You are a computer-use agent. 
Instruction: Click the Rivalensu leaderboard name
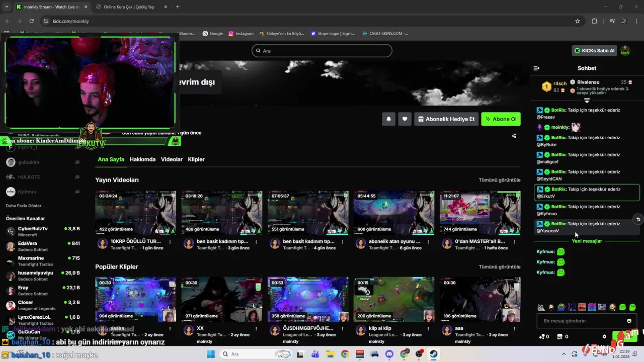588,82
